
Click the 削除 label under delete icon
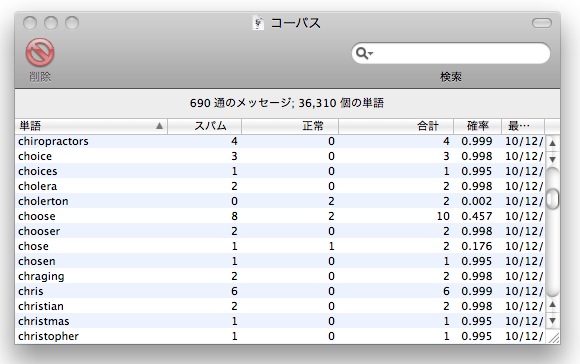coord(40,77)
